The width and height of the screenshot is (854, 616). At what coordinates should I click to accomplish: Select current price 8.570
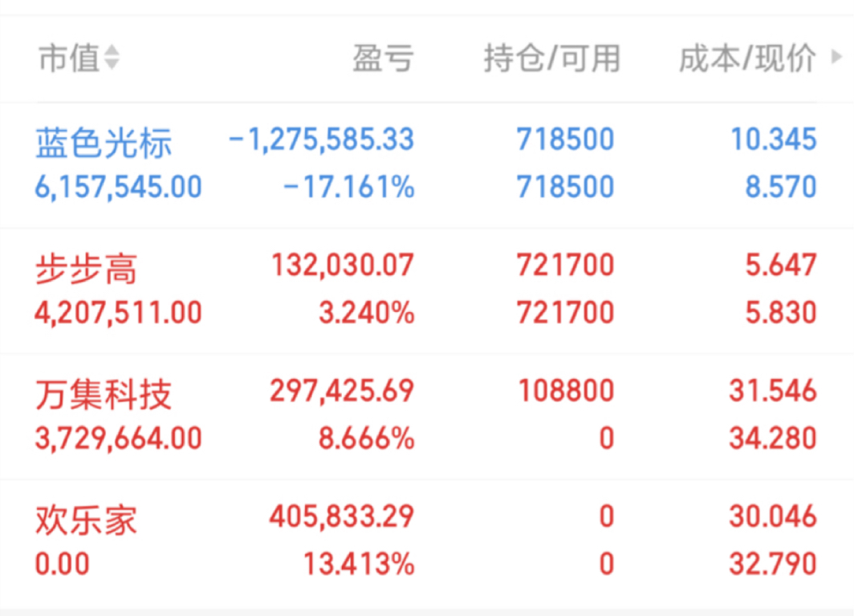781,187
